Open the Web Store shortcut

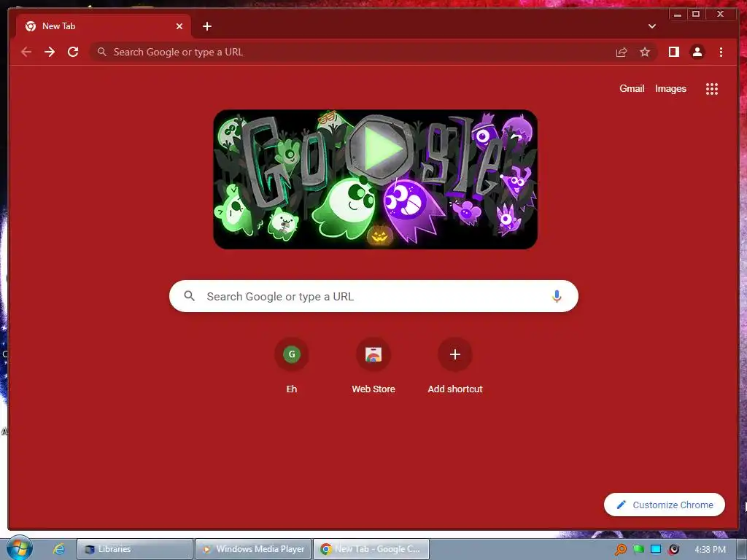pos(373,366)
